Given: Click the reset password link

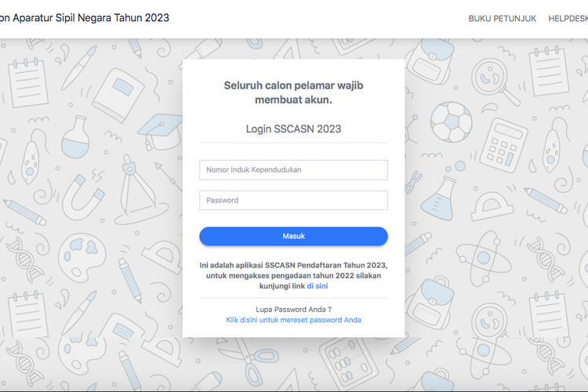Looking at the screenshot, I should (293, 320).
